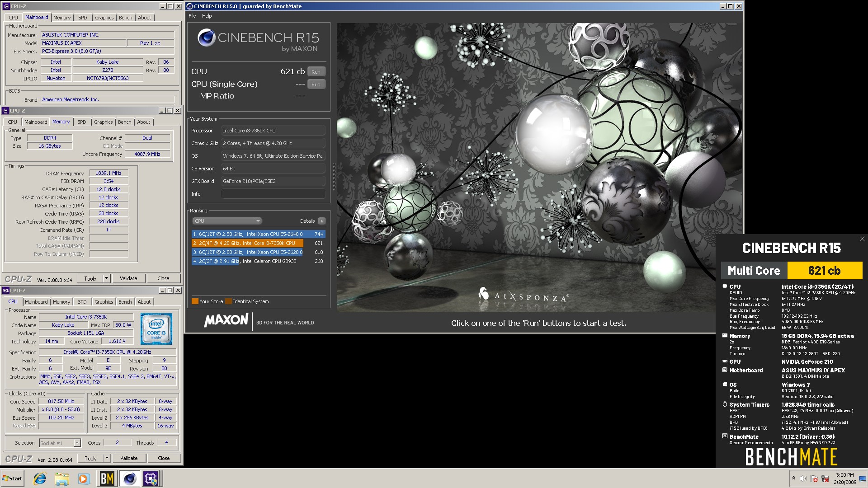Image resolution: width=868 pixels, height=488 pixels.
Task: Open About tab in CPU-Z Memory window
Action: coord(144,122)
